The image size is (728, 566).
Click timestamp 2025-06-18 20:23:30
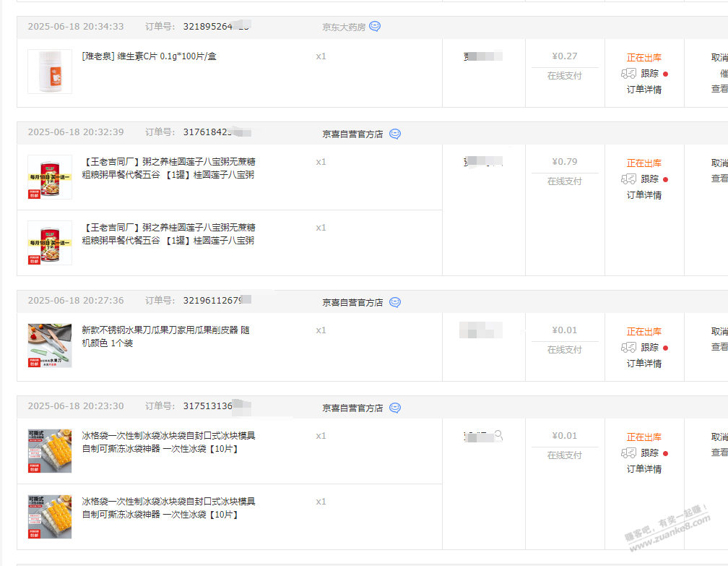click(76, 406)
